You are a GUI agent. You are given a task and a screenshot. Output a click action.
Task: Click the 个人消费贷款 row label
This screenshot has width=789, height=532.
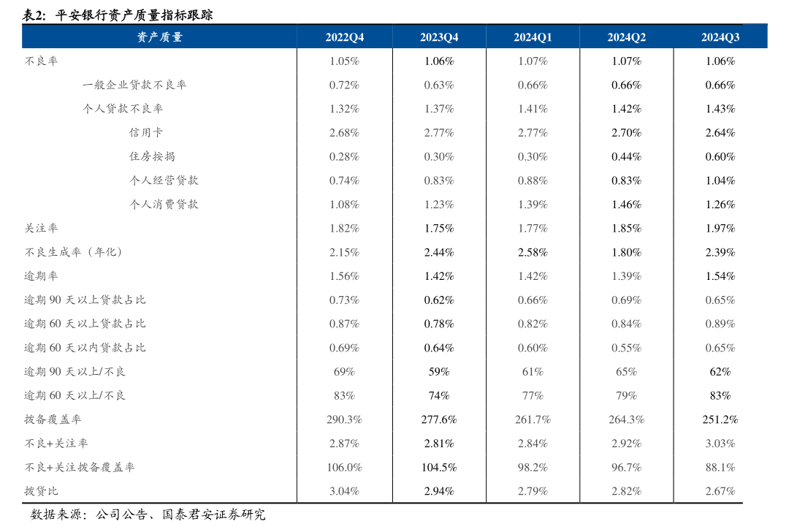tap(164, 205)
